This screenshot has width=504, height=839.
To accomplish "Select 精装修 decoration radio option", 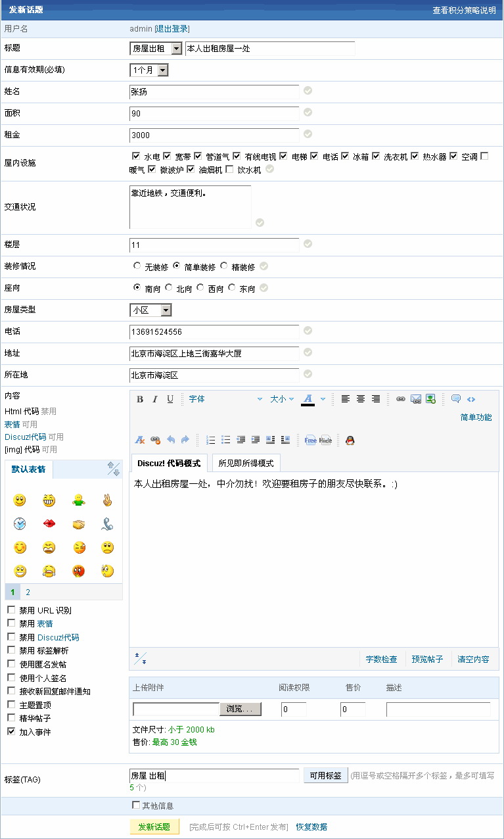I will coord(224,266).
